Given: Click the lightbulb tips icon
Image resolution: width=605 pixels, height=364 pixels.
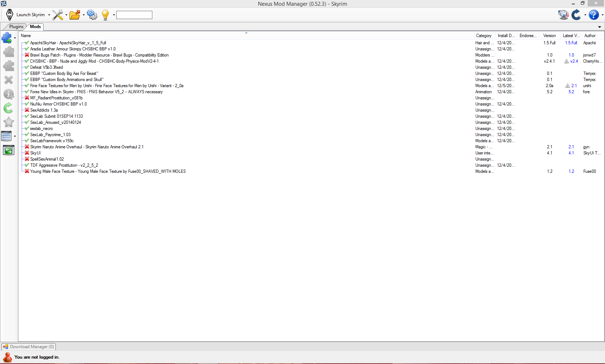Looking at the screenshot, I should coord(106,15).
